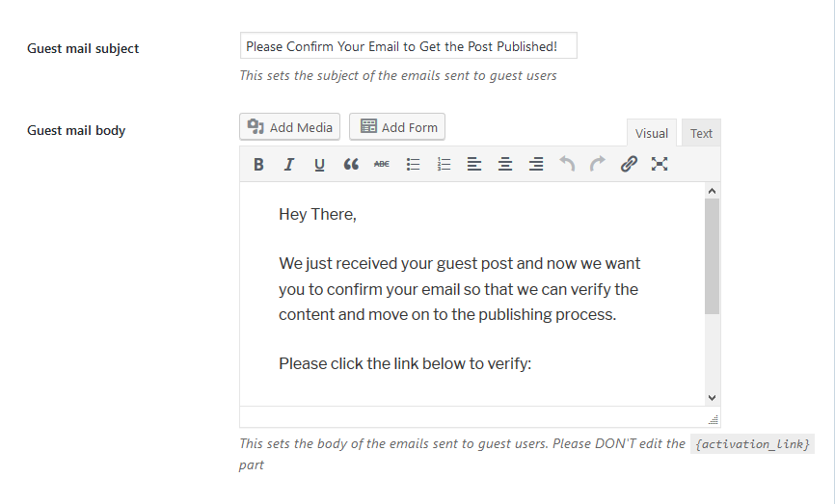
Task: Open distraction-free fullscreen mode
Action: [660, 165]
